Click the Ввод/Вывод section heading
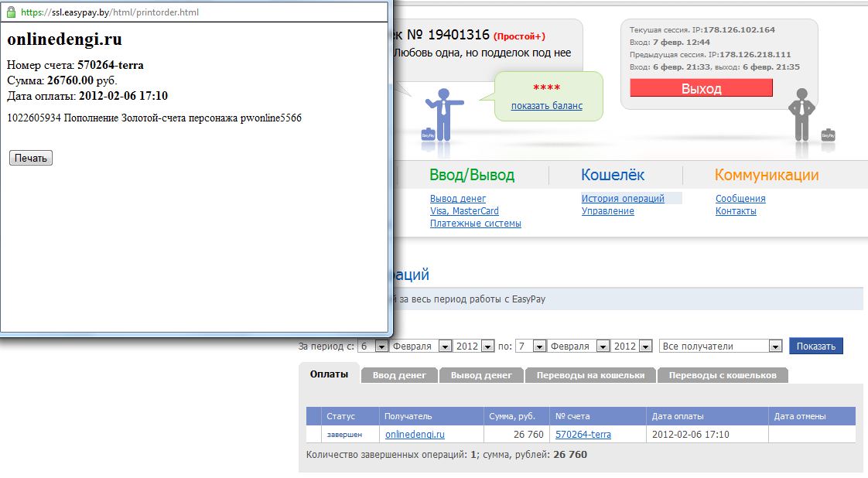 [472, 175]
